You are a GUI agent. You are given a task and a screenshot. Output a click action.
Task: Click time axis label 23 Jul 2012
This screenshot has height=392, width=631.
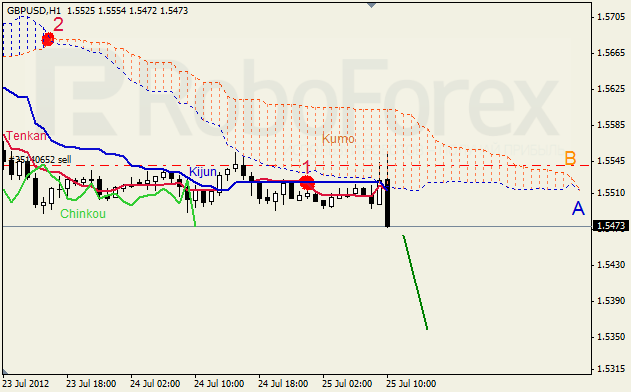pyautogui.click(x=26, y=384)
